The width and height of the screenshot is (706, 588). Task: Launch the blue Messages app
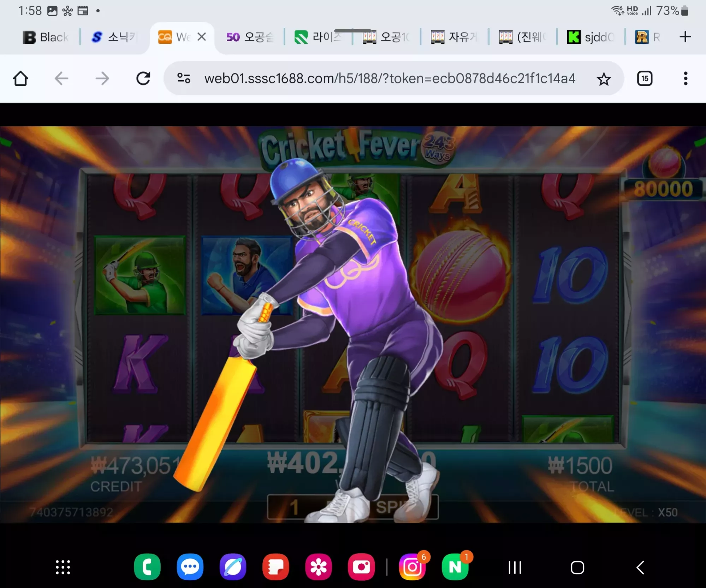coord(190,567)
